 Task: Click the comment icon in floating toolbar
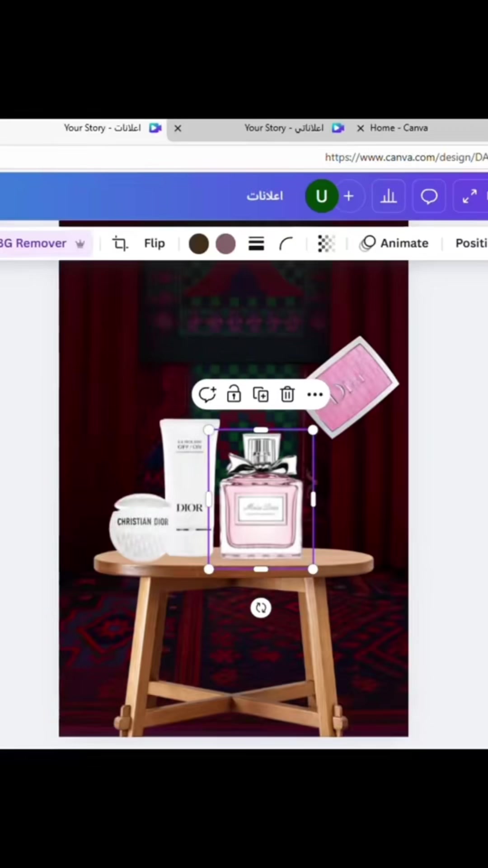(x=207, y=394)
